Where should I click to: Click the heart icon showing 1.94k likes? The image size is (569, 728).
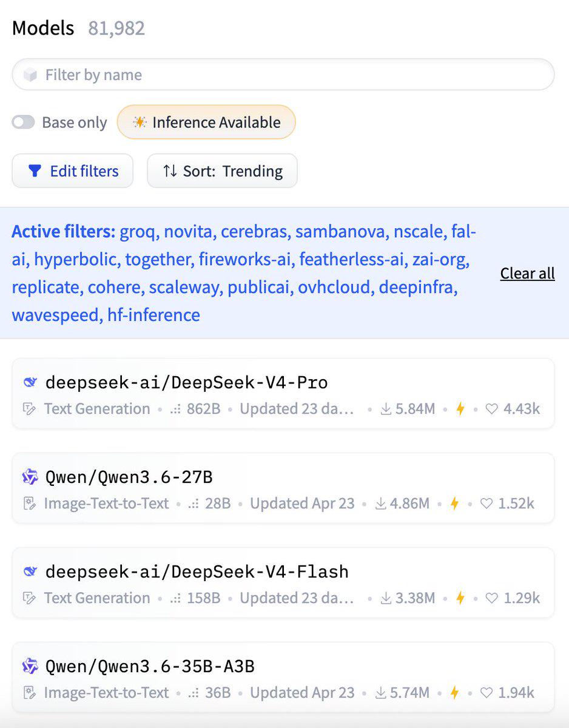pos(487,693)
